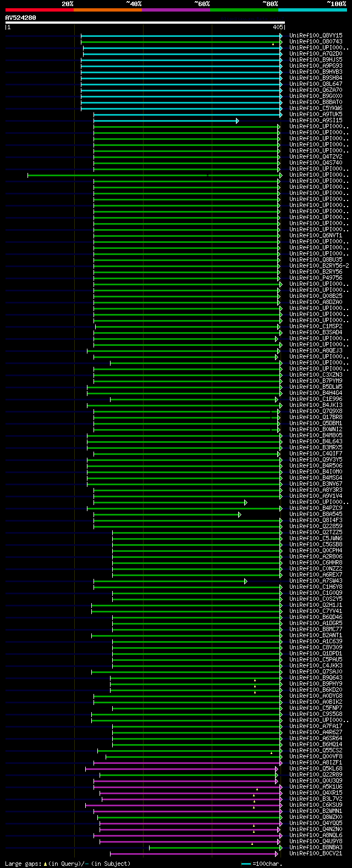The image size is (352, 868).
Task: Select hit label UniRef100_A8NQL6
Action: 316,835
